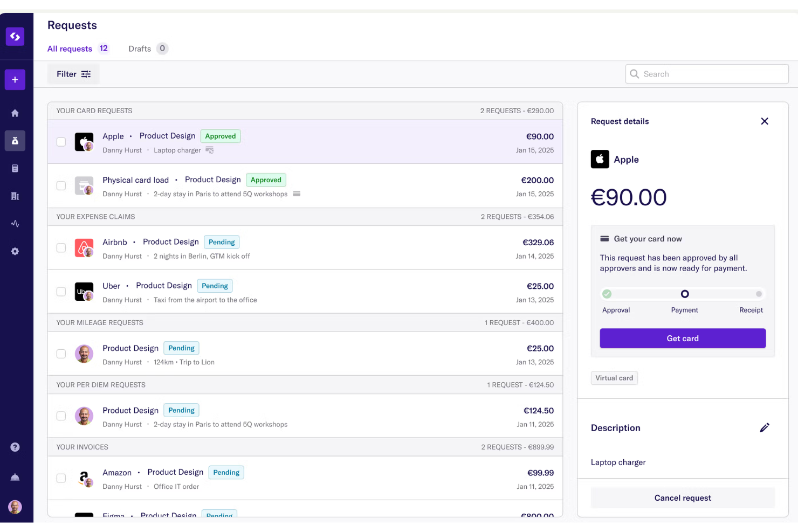Click the search magnifier icon

click(635, 74)
